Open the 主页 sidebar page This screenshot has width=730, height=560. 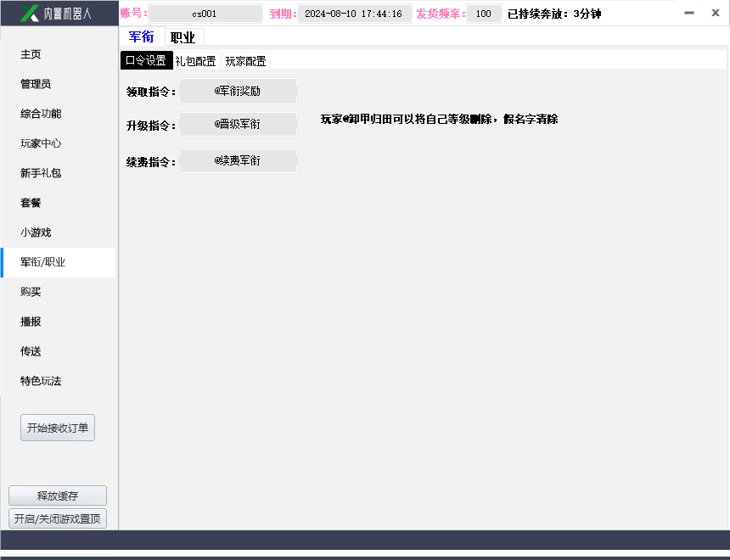pyautogui.click(x=31, y=54)
